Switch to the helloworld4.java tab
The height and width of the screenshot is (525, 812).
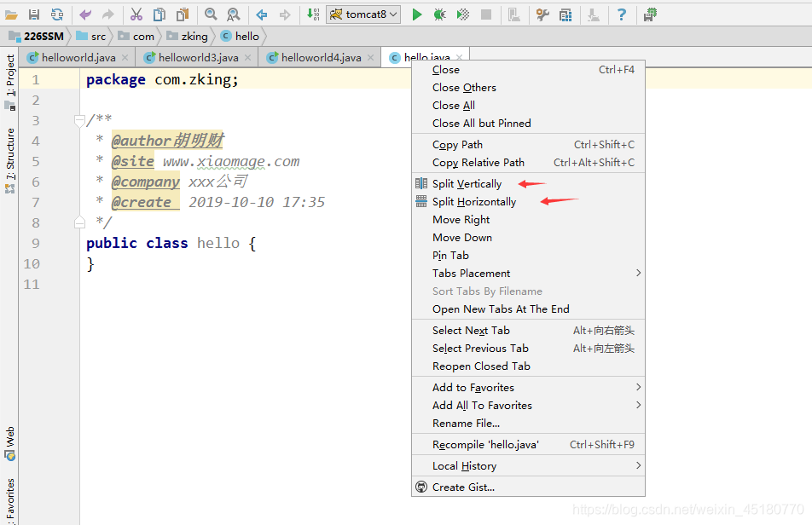[x=321, y=57]
